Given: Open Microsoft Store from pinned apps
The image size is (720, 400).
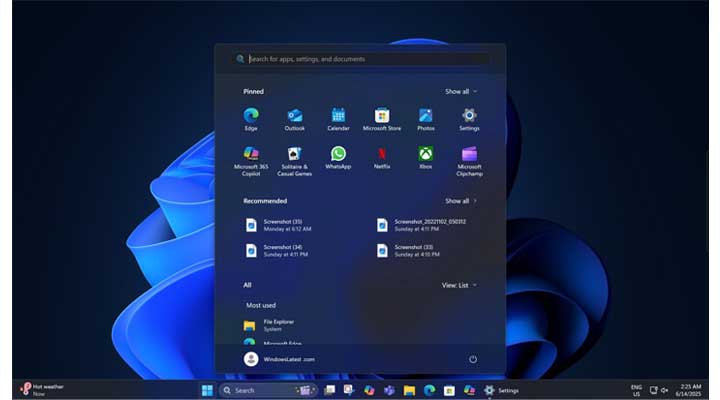Looking at the screenshot, I should pos(382,119).
